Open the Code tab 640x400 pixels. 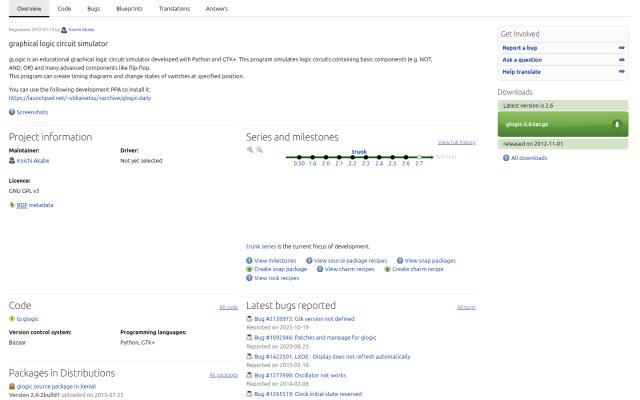tap(64, 9)
